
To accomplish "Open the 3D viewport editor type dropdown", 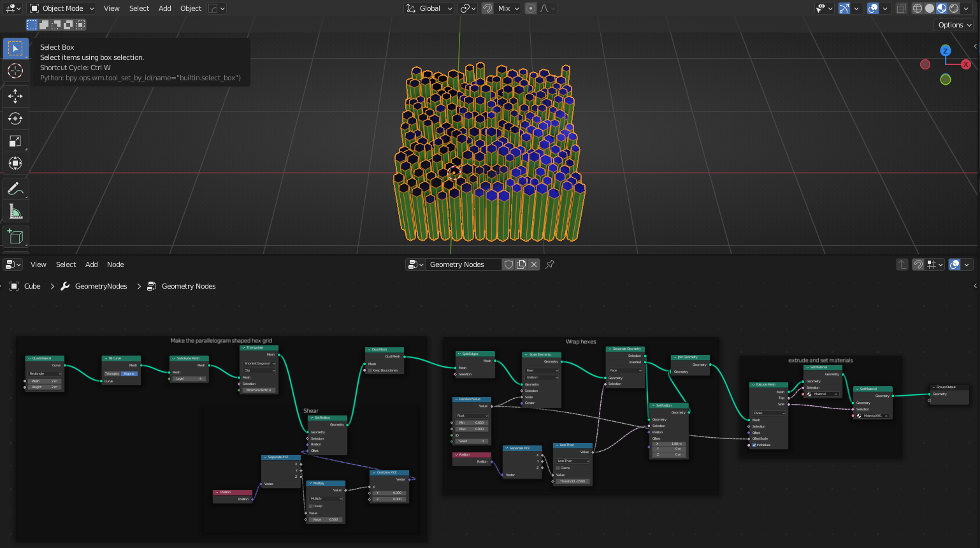I will pos(13,8).
